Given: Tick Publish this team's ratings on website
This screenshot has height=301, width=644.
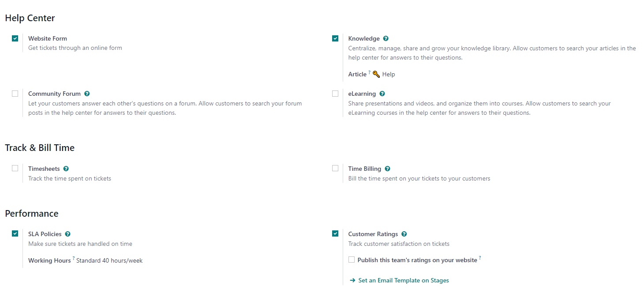Looking at the screenshot, I should [352, 260].
